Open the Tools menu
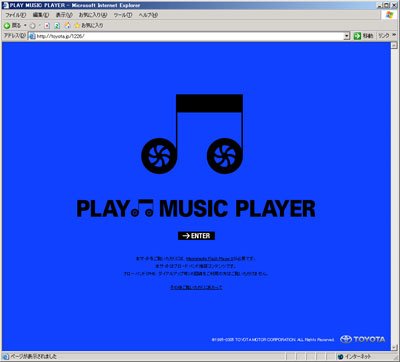The width and height of the screenshot is (400, 362). click(x=123, y=15)
